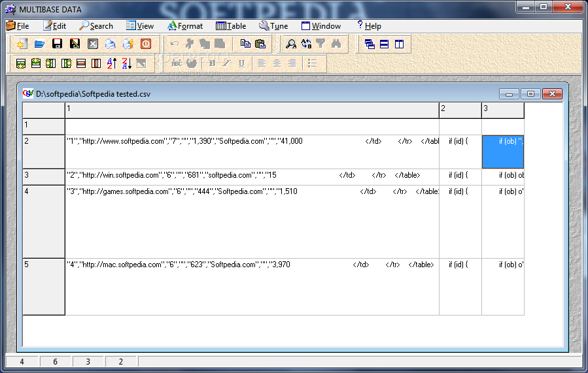588x373 pixels.
Task: Open the View menu
Action: coord(140,26)
